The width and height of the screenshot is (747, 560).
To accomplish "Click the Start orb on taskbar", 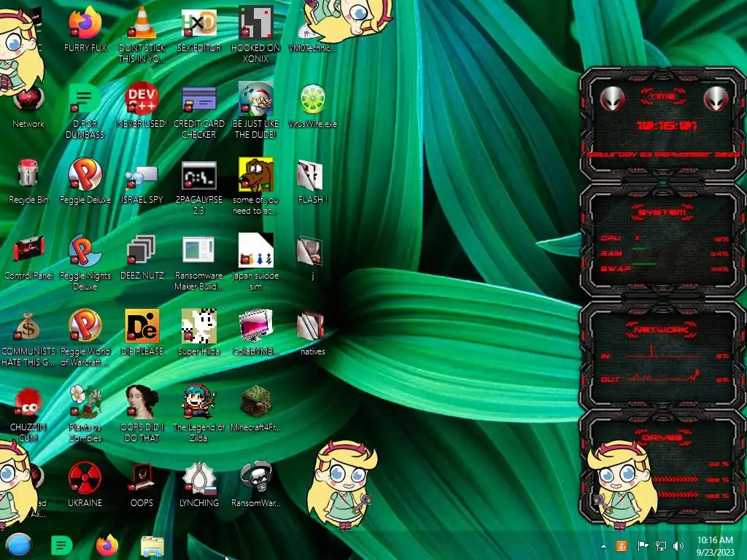I will coord(18,545).
